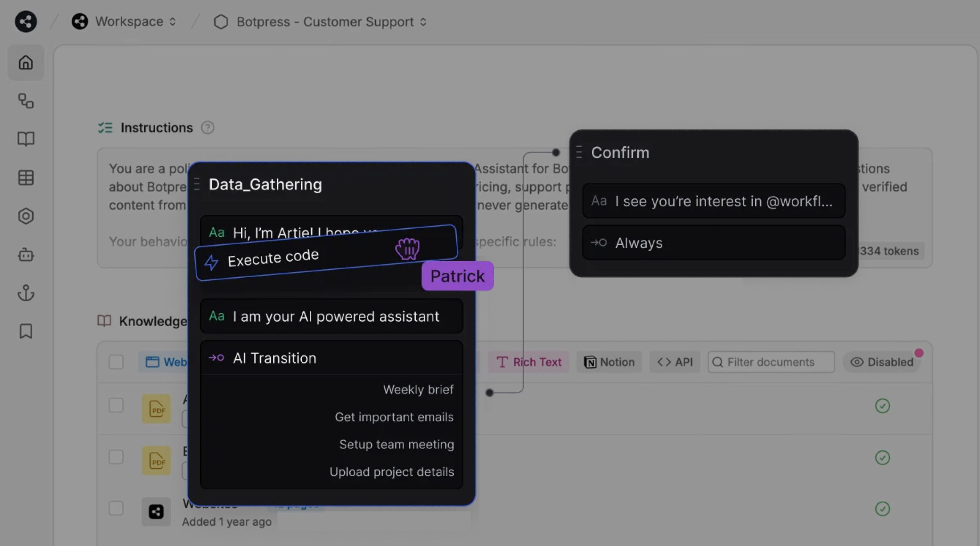Check the select-all documents checkbox
This screenshot has width=980, height=546.
point(116,362)
